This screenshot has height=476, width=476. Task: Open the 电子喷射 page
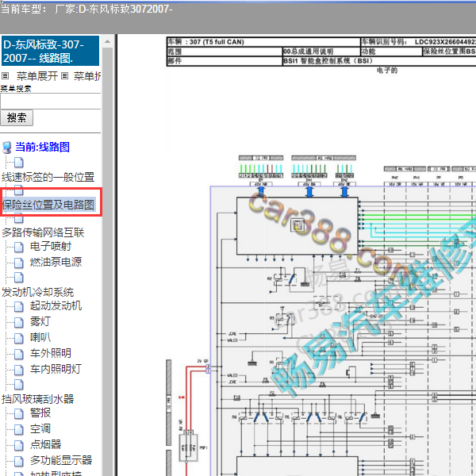click(51, 246)
